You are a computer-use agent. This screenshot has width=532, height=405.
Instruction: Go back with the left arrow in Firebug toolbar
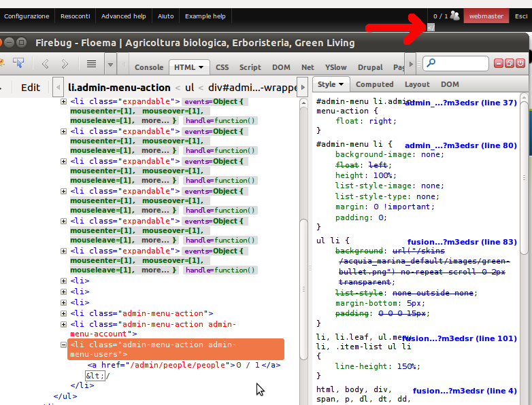pos(45,64)
